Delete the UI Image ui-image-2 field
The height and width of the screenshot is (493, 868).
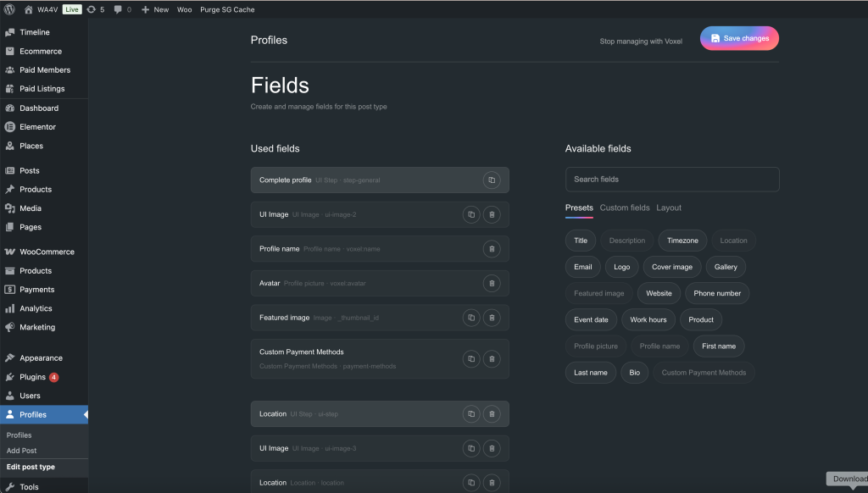492,215
